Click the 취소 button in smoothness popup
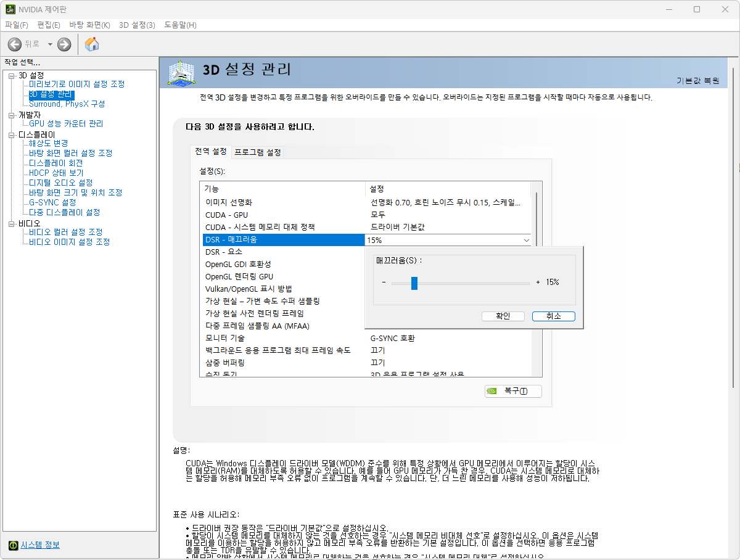 [x=553, y=316]
